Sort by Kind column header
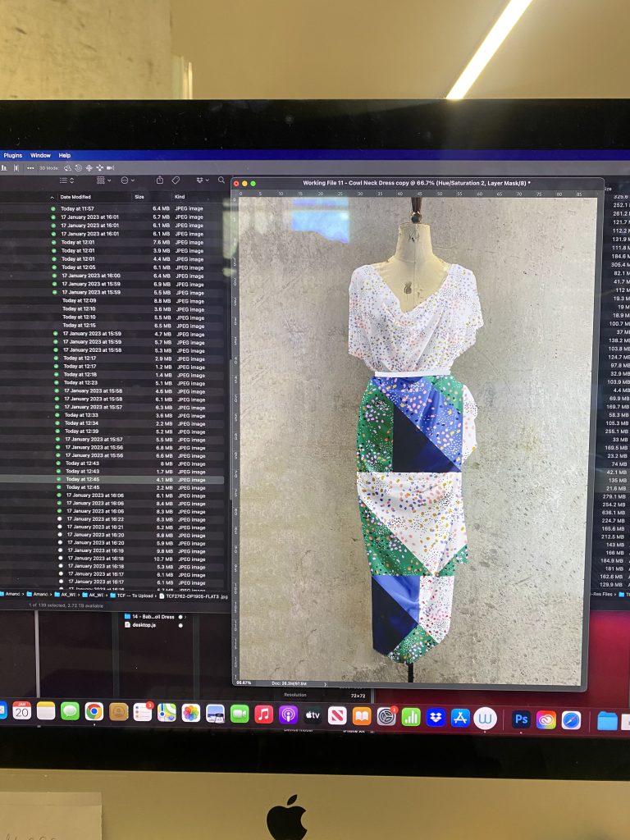 [x=180, y=197]
